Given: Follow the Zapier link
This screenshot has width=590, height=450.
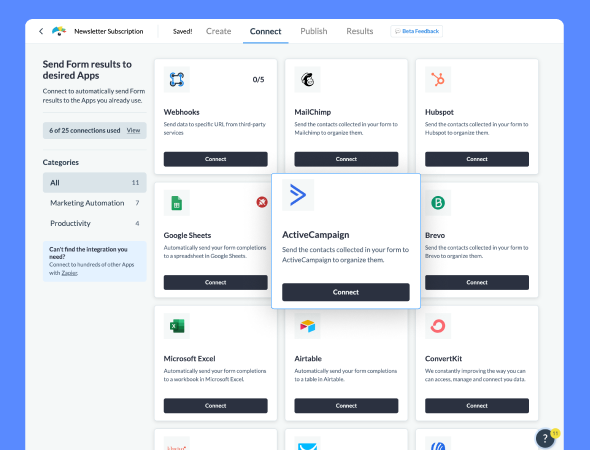Looking at the screenshot, I should coord(69,273).
